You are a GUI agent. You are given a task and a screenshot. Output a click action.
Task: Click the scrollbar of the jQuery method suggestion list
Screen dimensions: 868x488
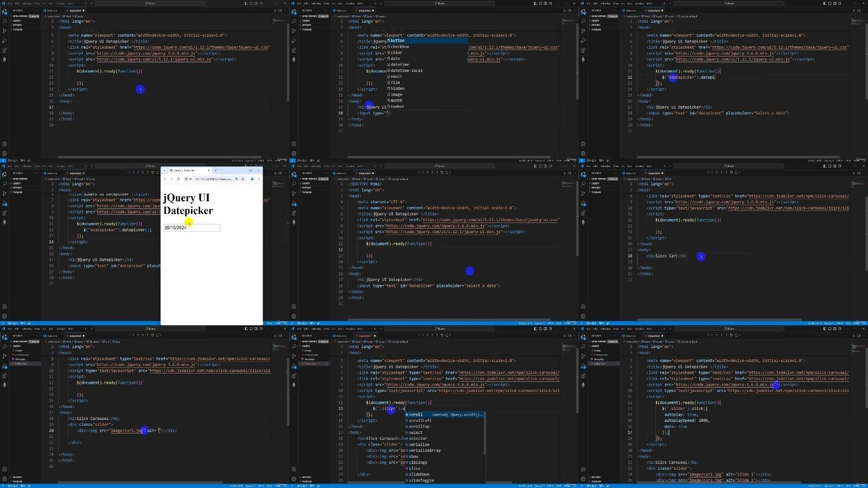coord(484,434)
